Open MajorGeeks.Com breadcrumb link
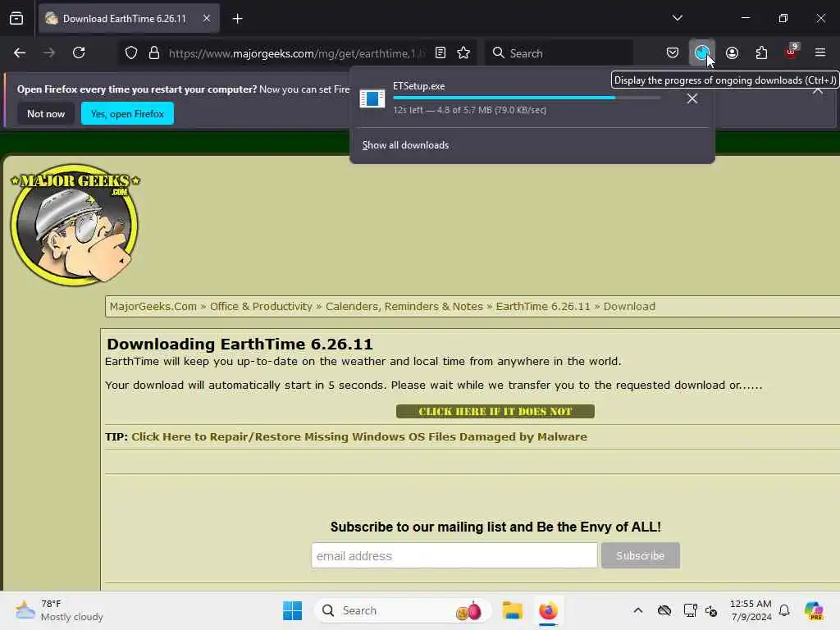The image size is (840, 630). [x=153, y=307]
